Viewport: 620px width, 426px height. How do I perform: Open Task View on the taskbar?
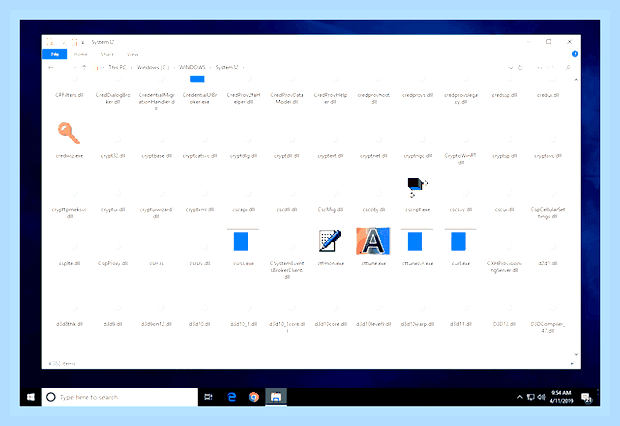[208, 397]
